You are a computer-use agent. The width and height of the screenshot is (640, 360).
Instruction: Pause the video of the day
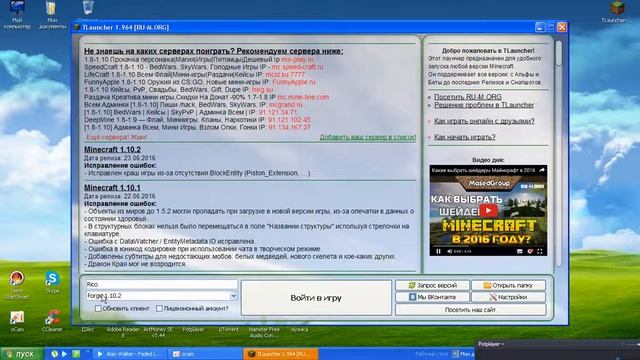(438, 251)
